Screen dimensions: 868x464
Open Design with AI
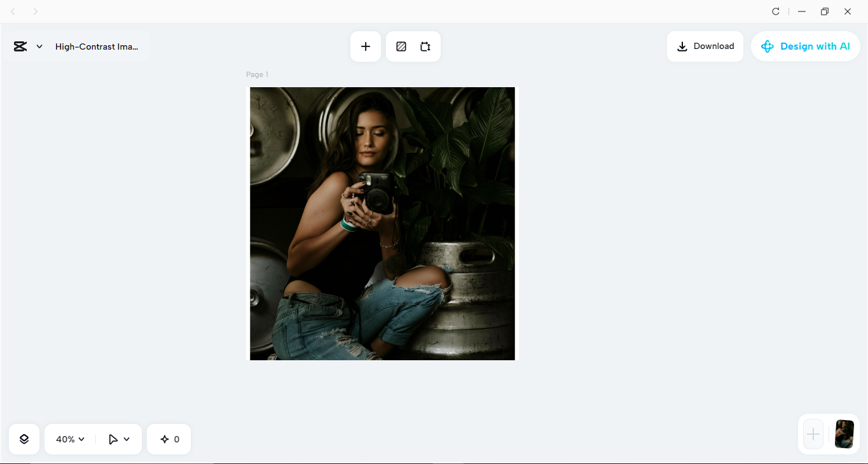tap(806, 46)
